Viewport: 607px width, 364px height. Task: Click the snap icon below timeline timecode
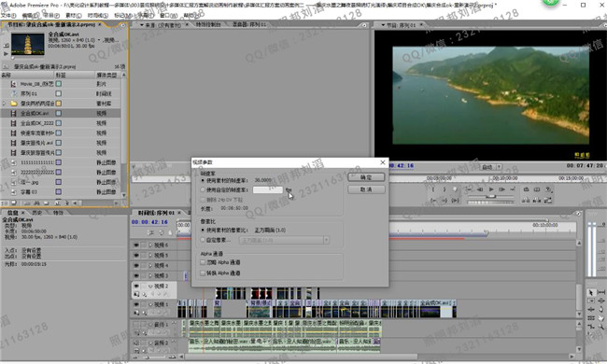pos(151,232)
